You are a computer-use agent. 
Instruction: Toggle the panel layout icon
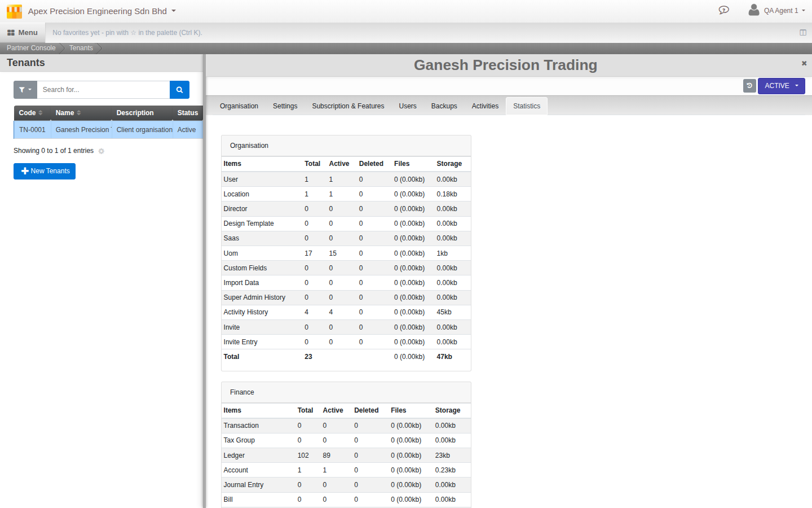coord(803,33)
